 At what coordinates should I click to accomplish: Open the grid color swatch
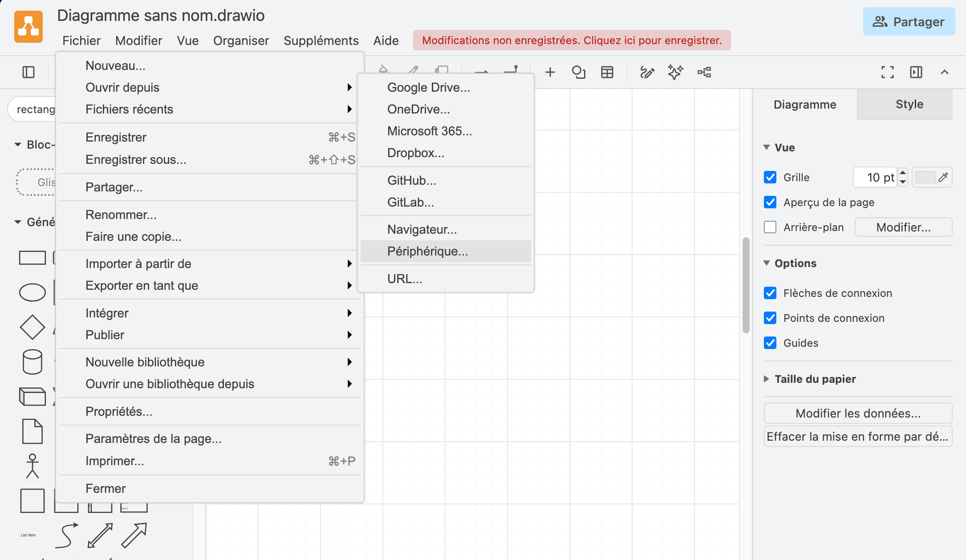tap(931, 177)
